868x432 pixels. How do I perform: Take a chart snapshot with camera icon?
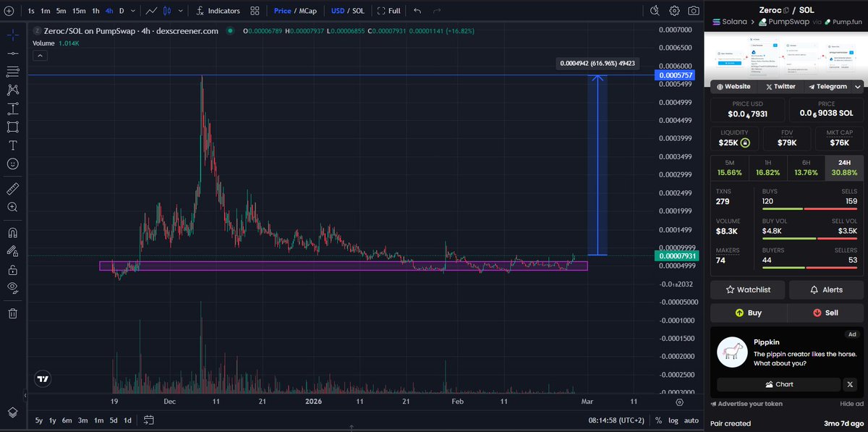coord(694,11)
